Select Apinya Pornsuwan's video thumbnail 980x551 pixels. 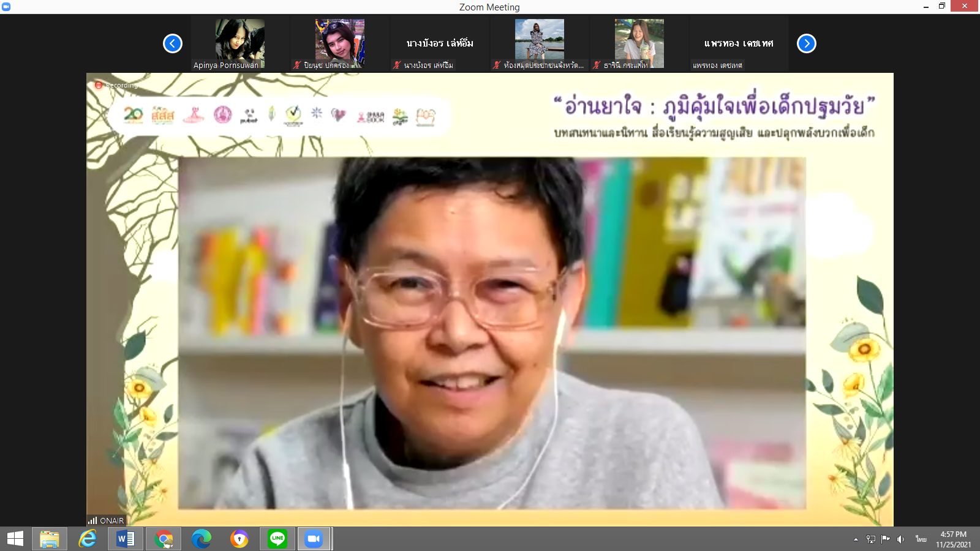pyautogui.click(x=239, y=43)
